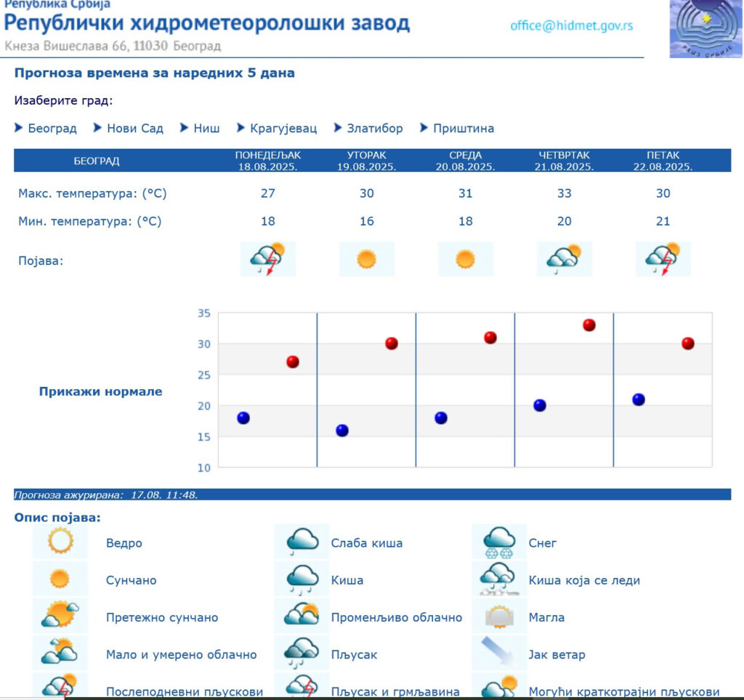
Task: Click Tuesday's blue min temperature point
Action: pyautogui.click(x=342, y=430)
